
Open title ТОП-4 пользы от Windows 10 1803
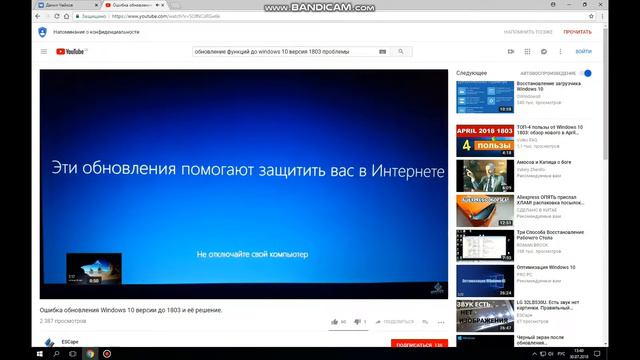click(x=549, y=130)
